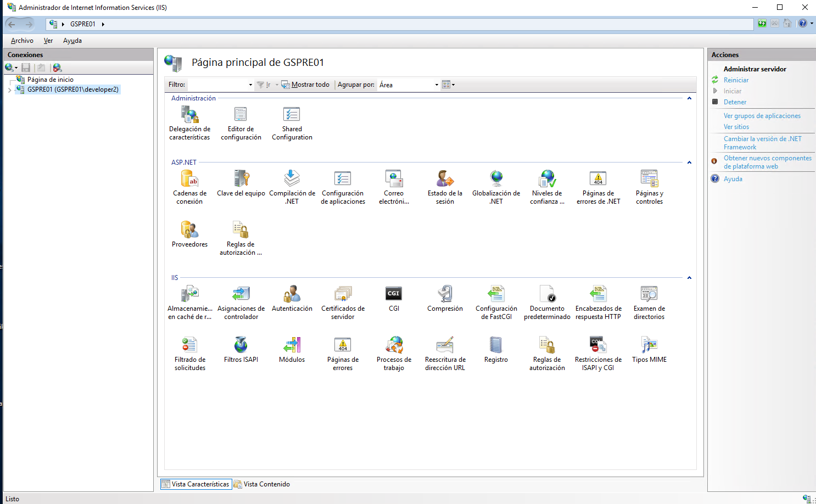The height and width of the screenshot is (504, 816).
Task: Open Reescritura de dirección URL
Action: click(445, 346)
